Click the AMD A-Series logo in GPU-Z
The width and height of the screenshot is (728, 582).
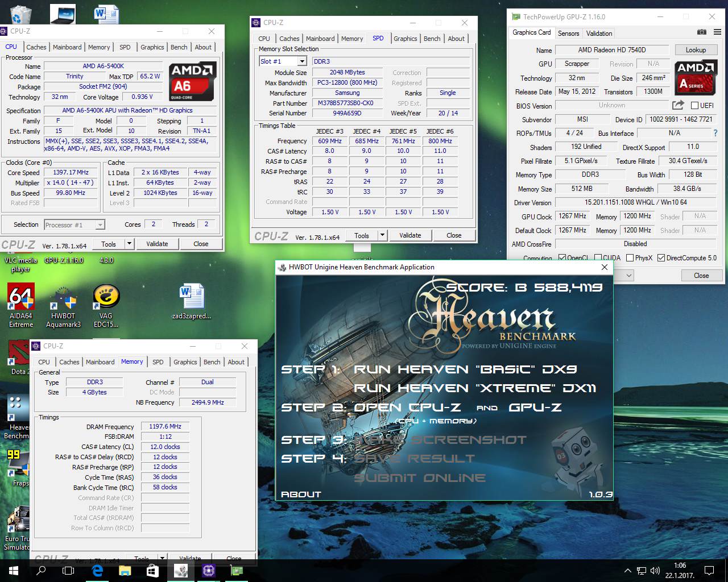coord(696,78)
